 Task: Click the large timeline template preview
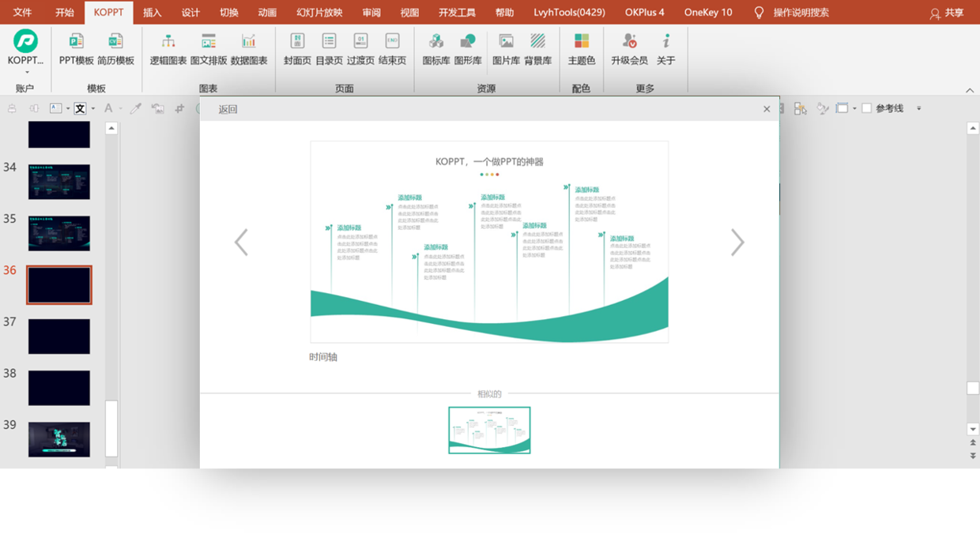[x=489, y=242]
